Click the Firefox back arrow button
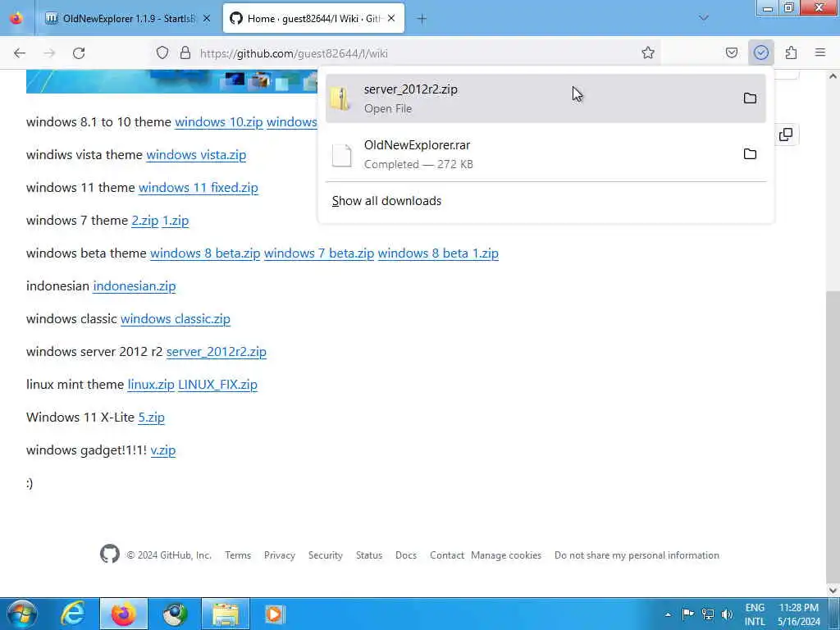 (20, 53)
